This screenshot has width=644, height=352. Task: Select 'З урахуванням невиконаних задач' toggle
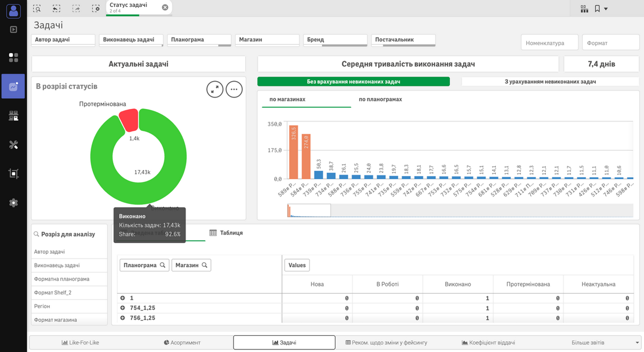[x=550, y=82]
